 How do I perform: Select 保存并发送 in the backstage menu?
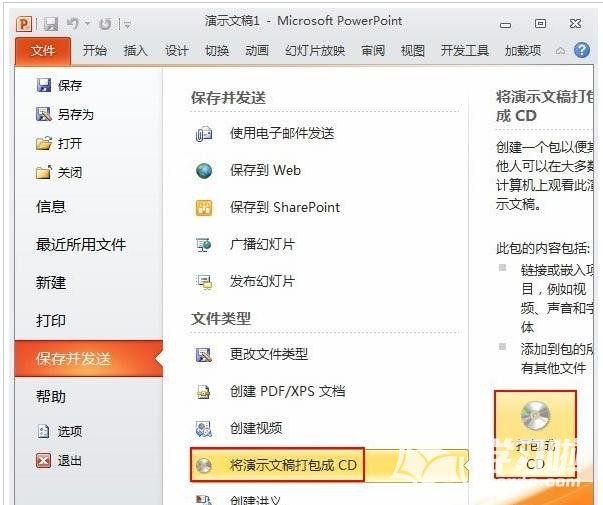pos(89,358)
